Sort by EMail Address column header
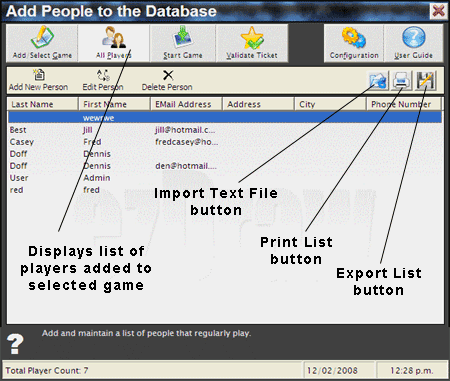The image size is (450, 381). (x=186, y=104)
